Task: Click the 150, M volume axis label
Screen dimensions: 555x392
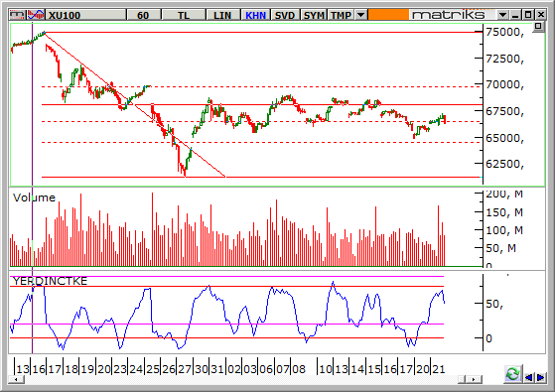Action: 504,212
